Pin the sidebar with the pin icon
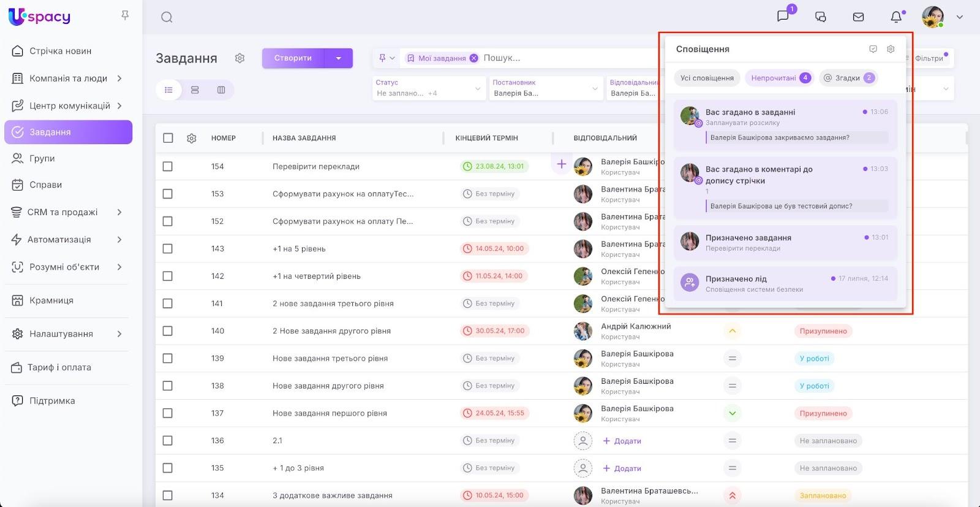The width and height of the screenshot is (980, 507). coord(125,15)
